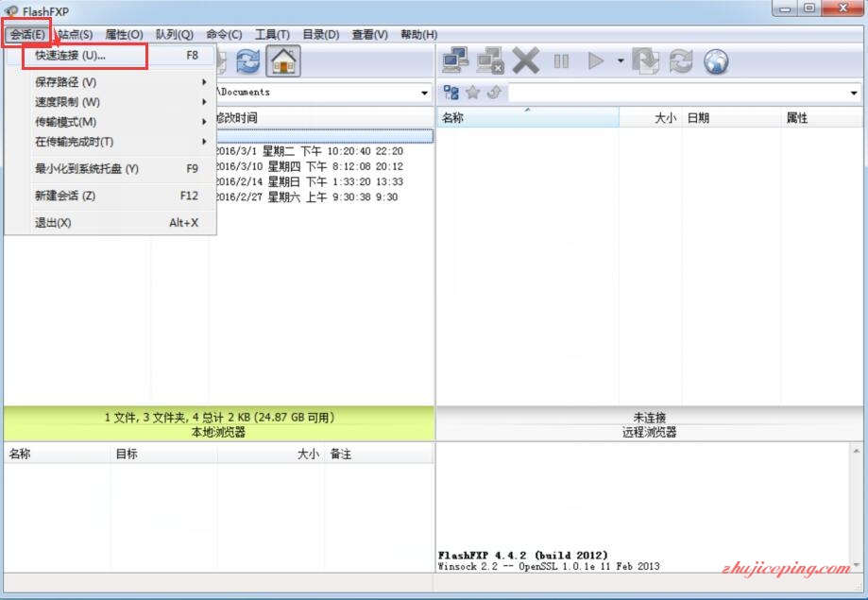
Task: Select local row dated 2016/2/27
Action: click(x=306, y=197)
